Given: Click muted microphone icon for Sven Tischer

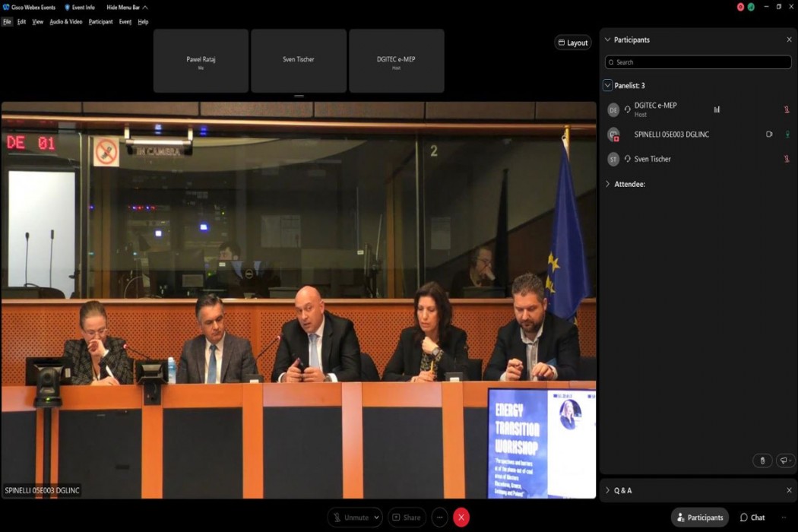Looking at the screenshot, I should 787,159.
